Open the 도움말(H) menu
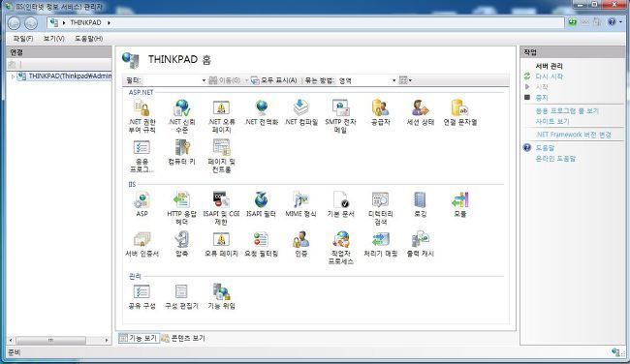 [89, 39]
